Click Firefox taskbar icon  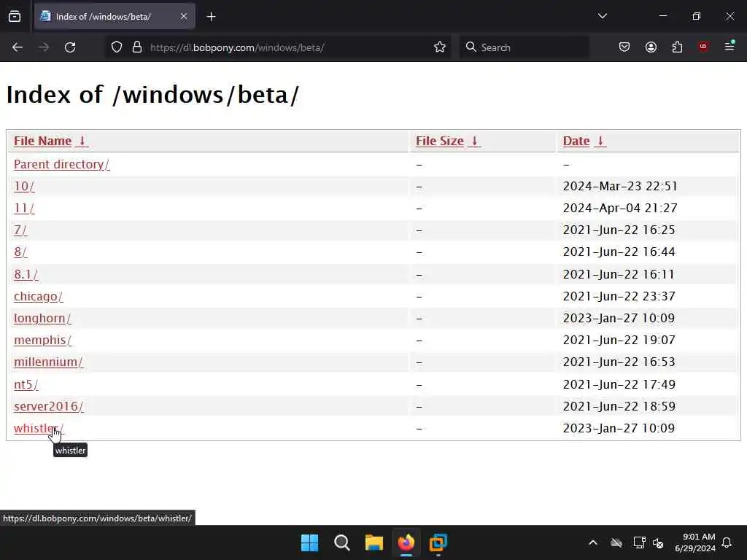tap(406, 542)
